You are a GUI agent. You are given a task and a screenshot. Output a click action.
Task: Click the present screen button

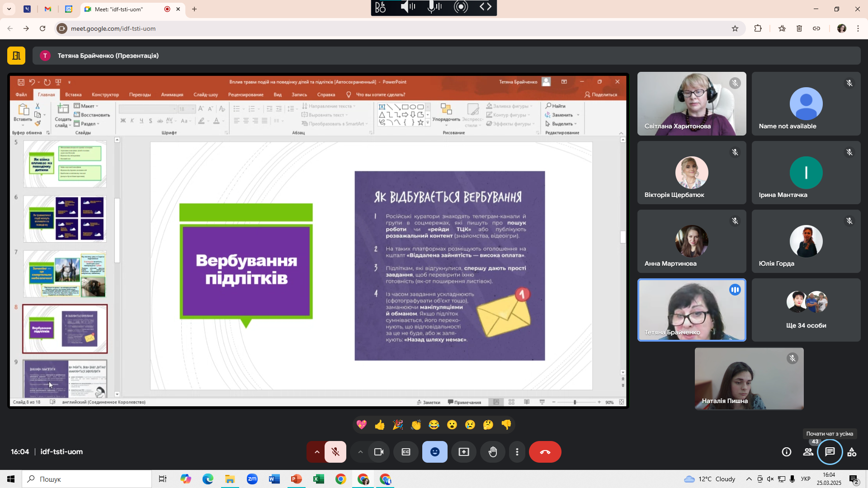pyautogui.click(x=464, y=452)
